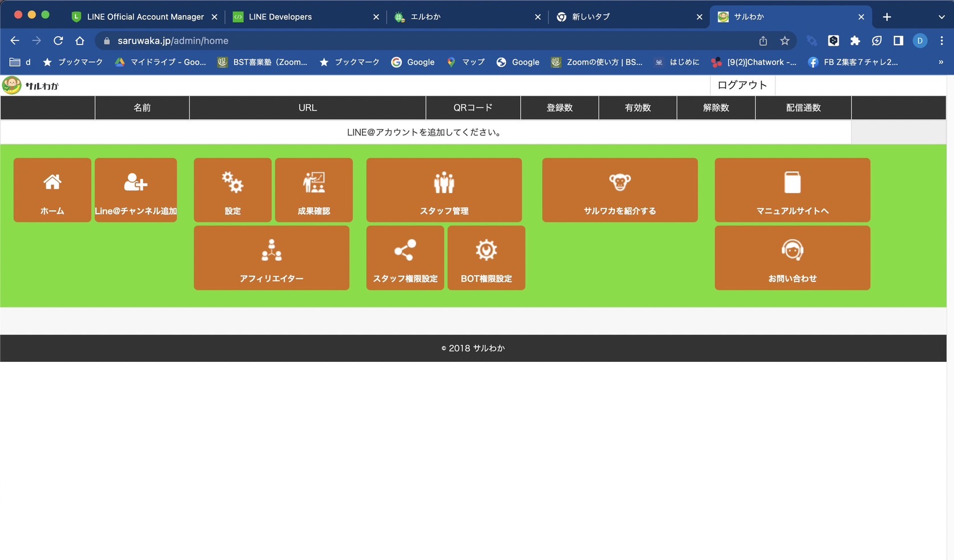Open FB Z集客7チャレ bookmark

[853, 62]
